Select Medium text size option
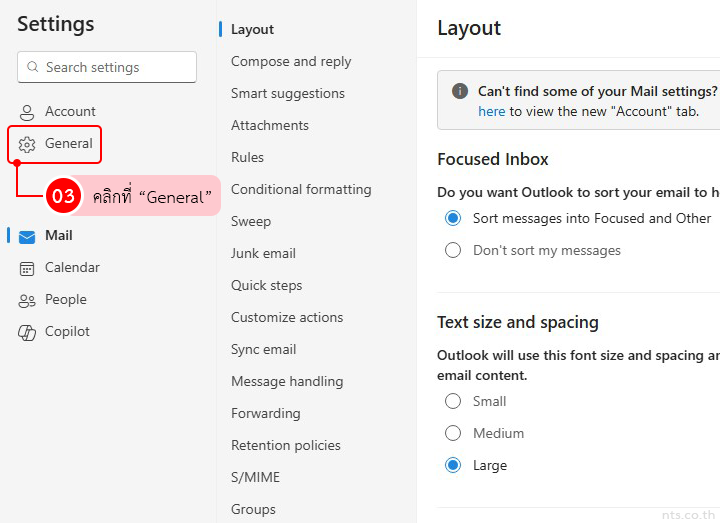This screenshot has height=523, width=720. [x=453, y=433]
